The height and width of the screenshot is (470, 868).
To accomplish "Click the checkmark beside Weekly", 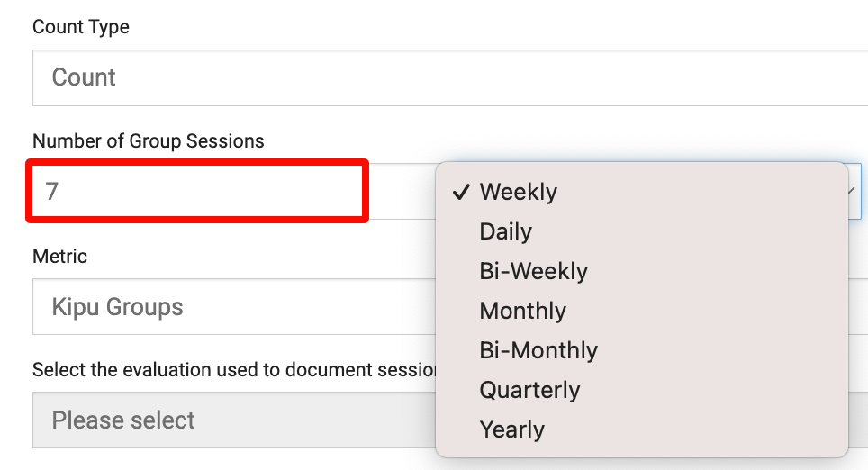I will [x=461, y=192].
